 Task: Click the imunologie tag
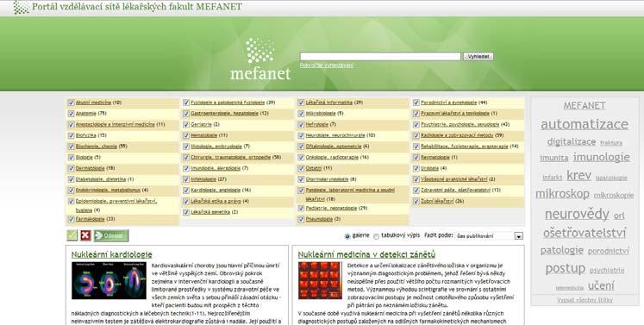tap(602, 157)
